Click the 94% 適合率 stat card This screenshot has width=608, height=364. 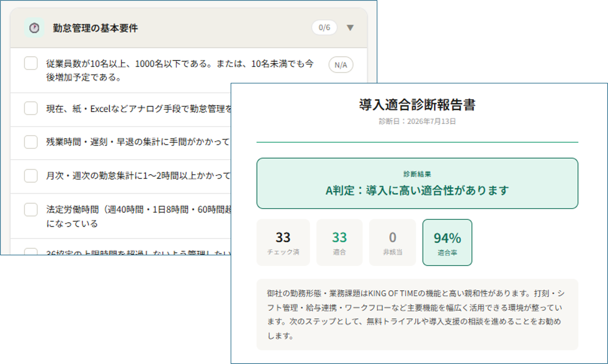447,242
